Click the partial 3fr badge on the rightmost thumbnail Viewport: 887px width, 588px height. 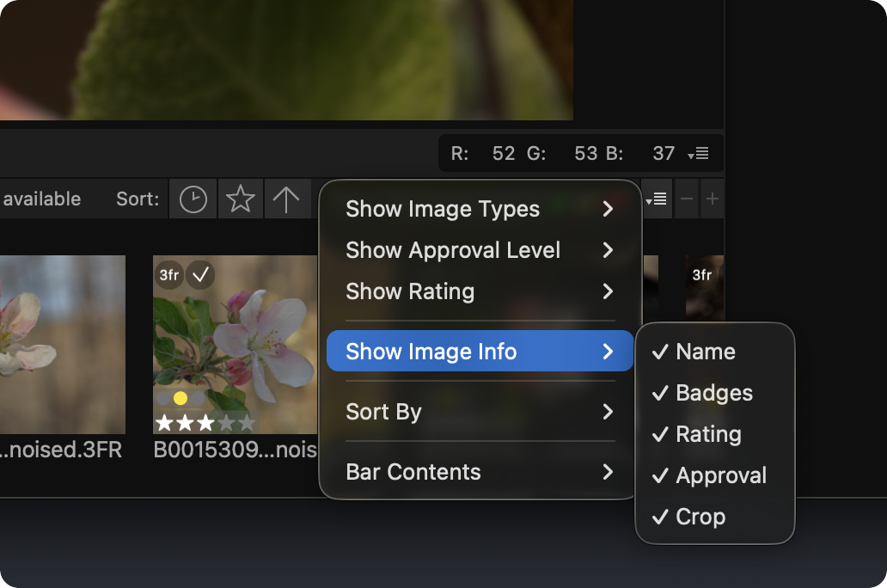click(701, 275)
